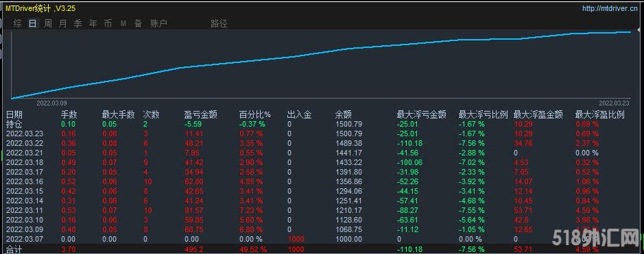Viewport: 644px width, 254px height.
Task: Click the 日期 column header
Action: pyautogui.click(x=14, y=115)
